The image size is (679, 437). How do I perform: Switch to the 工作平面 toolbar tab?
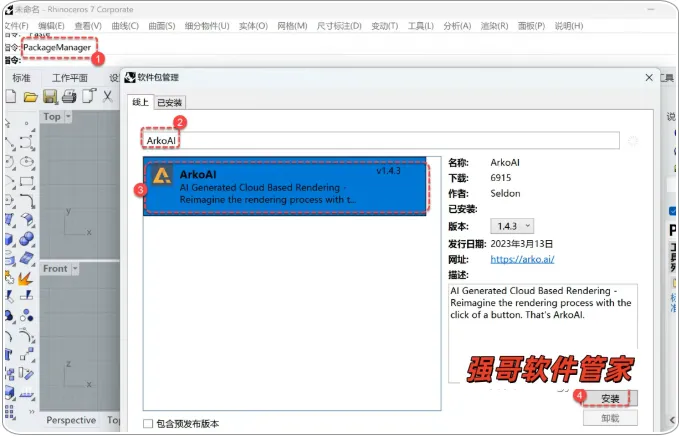[x=70, y=78]
